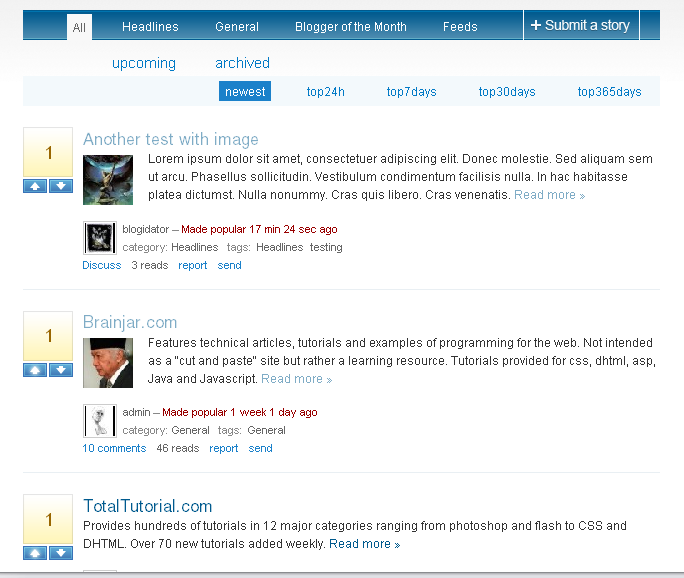
Task: Open the blogidator user profile link
Action: point(145,229)
